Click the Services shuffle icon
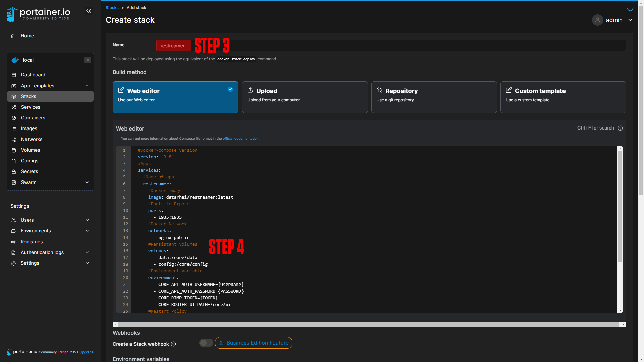 tap(14, 107)
